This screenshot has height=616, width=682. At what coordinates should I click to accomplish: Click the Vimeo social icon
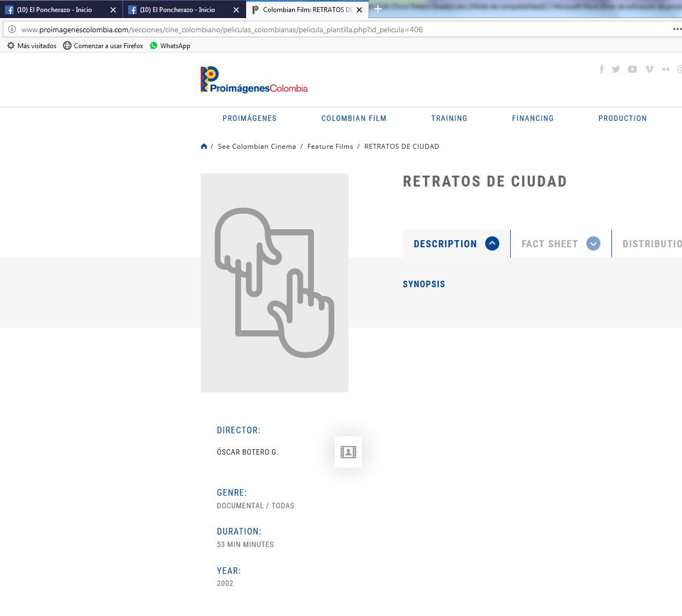(x=649, y=69)
